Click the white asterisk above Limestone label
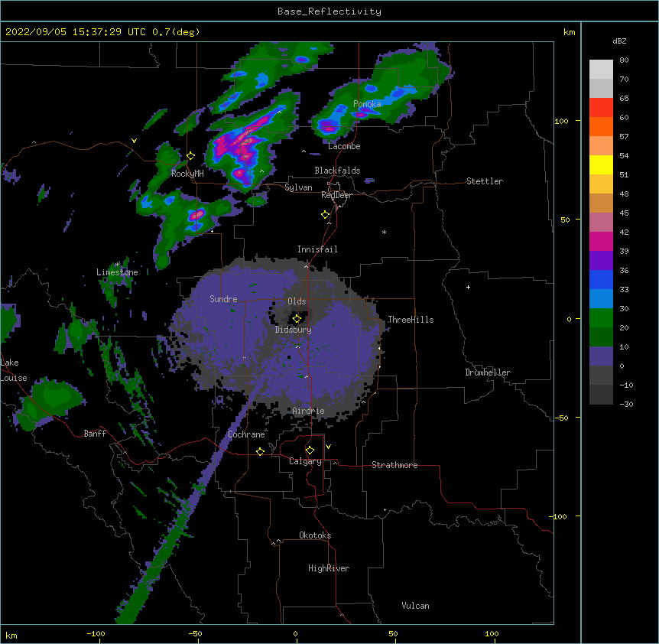 (x=117, y=265)
